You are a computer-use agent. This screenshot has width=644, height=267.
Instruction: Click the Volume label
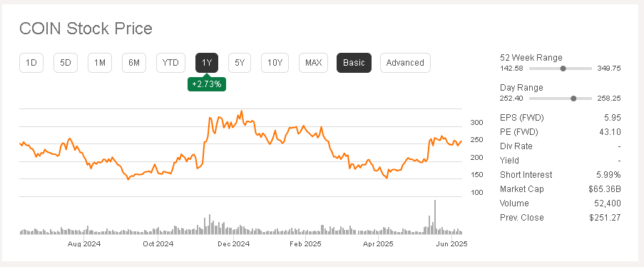coord(514,203)
